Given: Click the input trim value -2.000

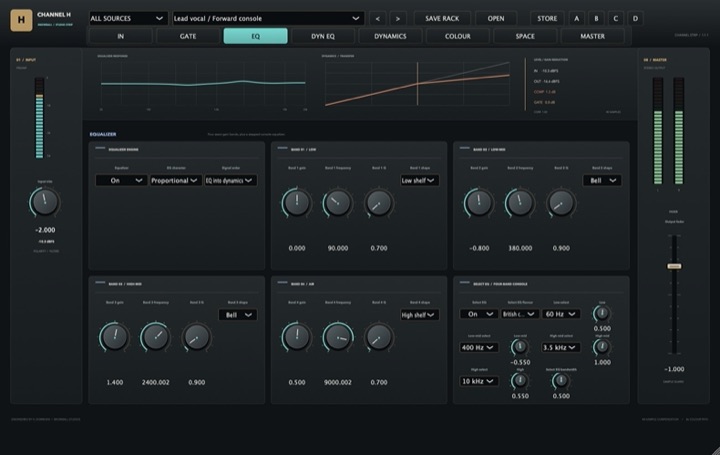Looking at the screenshot, I should click(45, 230).
